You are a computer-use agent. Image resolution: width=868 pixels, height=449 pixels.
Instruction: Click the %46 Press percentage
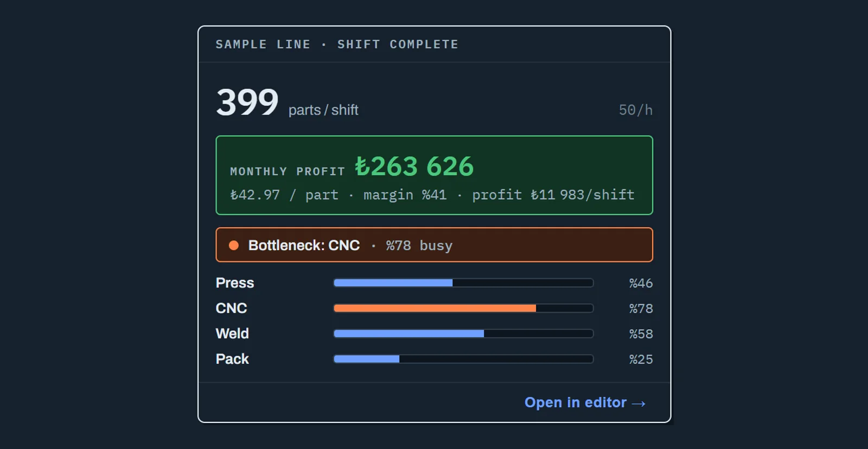(x=641, y=283)
